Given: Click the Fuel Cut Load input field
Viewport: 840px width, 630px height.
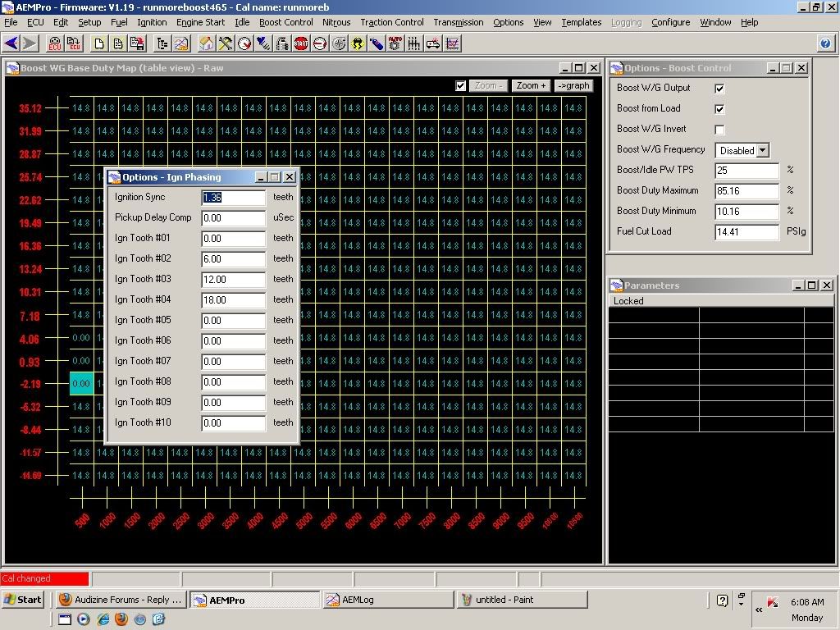Looking at the screenshot, I should click(x=746, y=232).
